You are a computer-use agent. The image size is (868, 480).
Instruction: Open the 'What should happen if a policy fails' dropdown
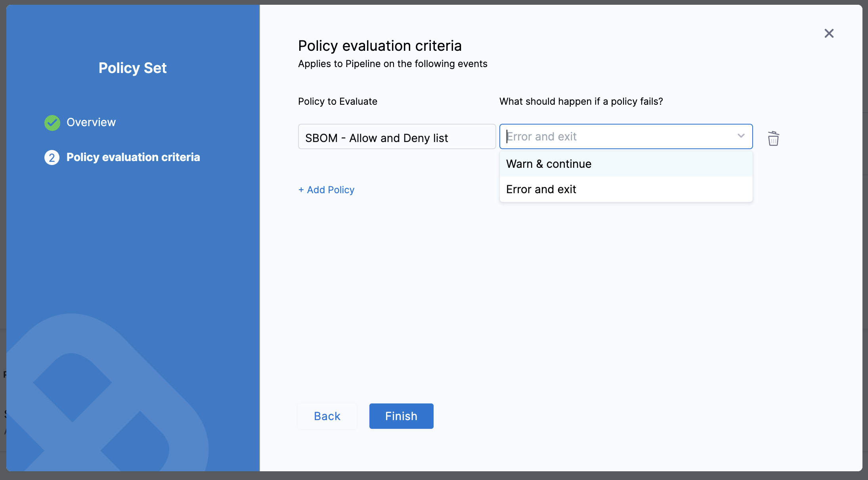click(x=626, y=136)
